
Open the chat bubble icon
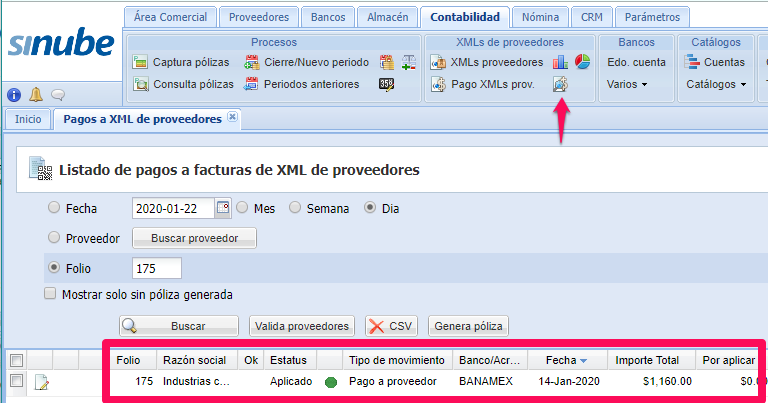coord(58,95)
